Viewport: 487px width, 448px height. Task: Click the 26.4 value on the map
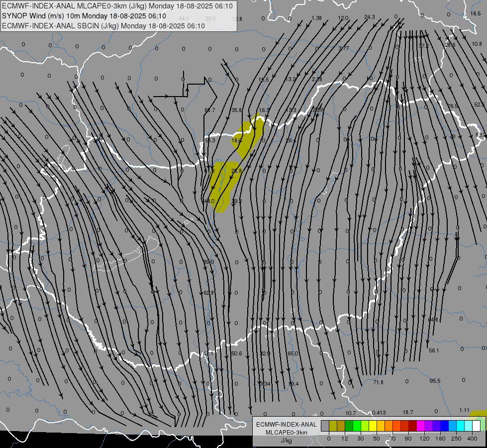click(291, 140)
